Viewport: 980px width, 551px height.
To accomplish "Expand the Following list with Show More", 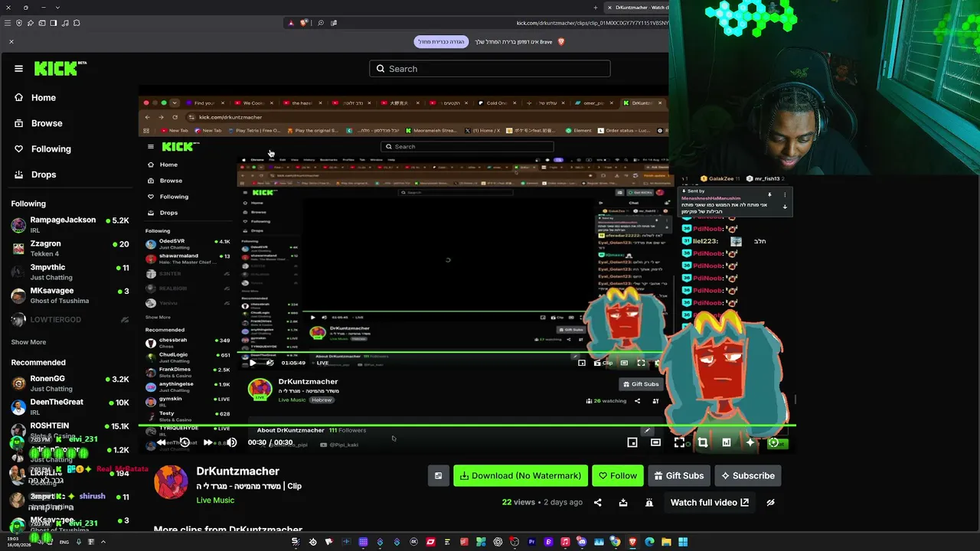I will pos(28,342).
